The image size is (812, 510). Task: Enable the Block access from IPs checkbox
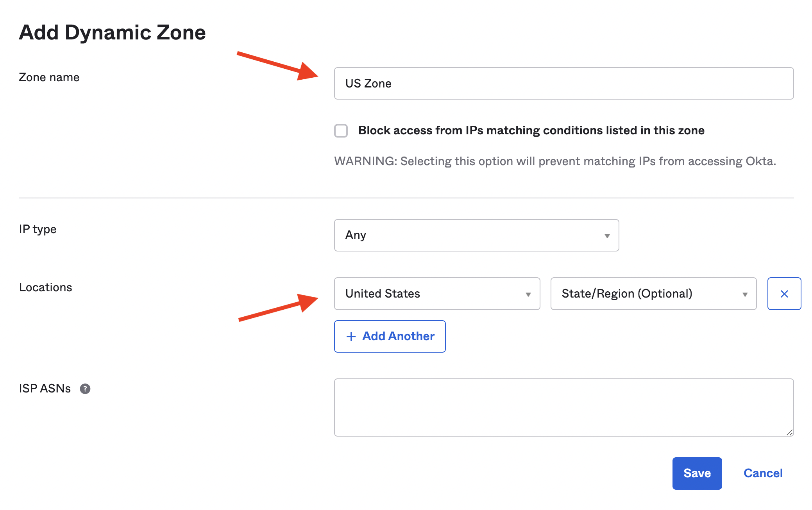tap(341, 130)
